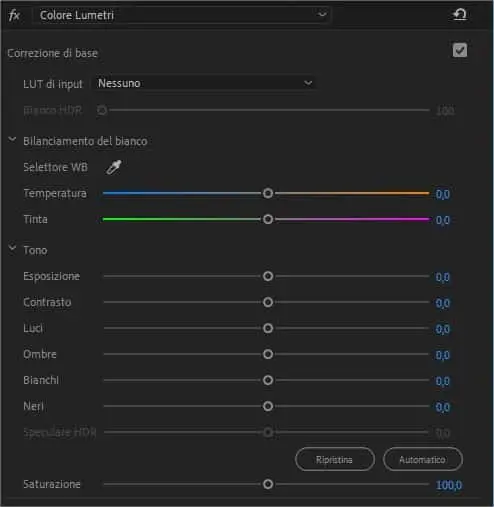Collapse the Bilanciamento del bianco section

click(x=12, y=140)
